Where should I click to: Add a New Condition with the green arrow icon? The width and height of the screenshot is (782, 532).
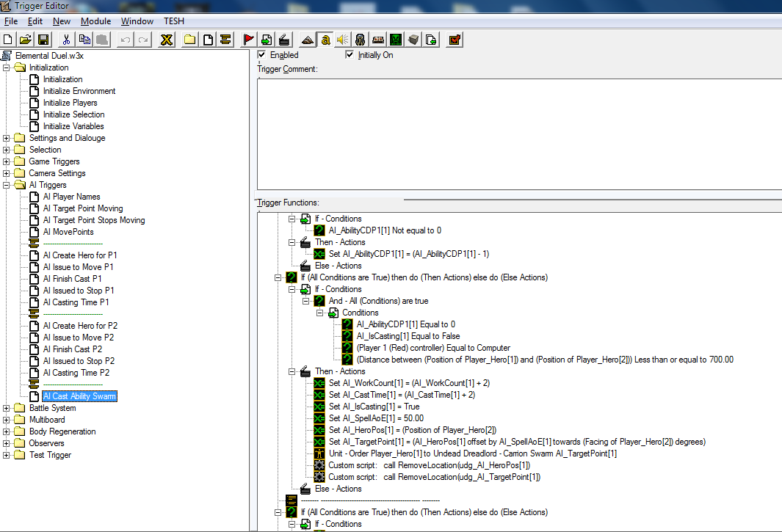(267, 40)
